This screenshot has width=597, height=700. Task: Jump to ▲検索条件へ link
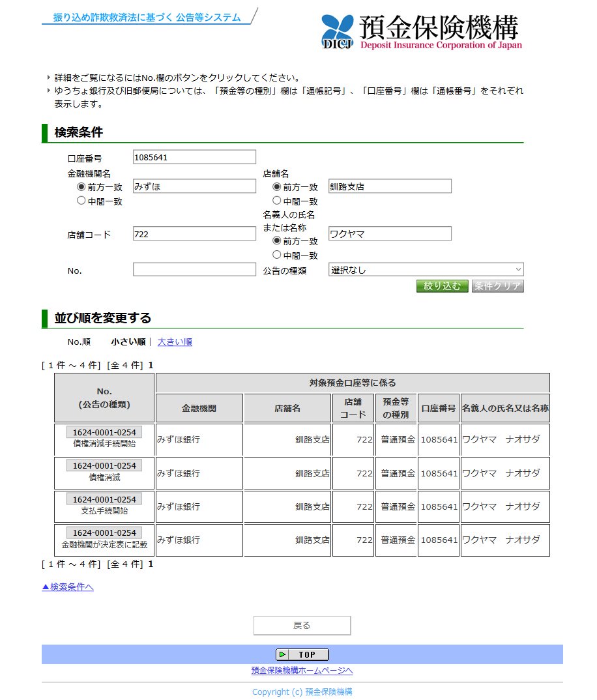pos(67,587)
